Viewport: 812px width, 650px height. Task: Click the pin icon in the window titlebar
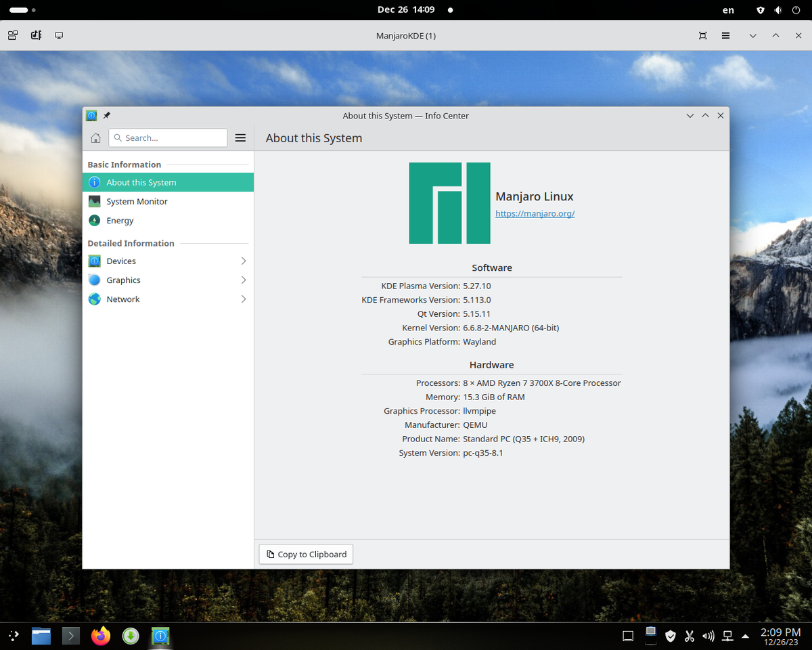click(x=106, y=116)
